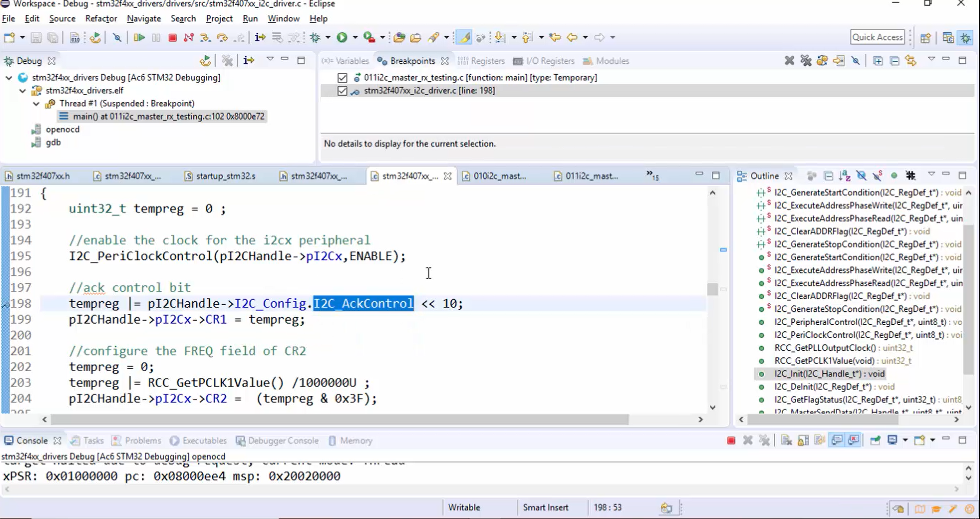Click the Open Element icon in toolbar
This screenshot has height=519, width=980.
(399, 37)
